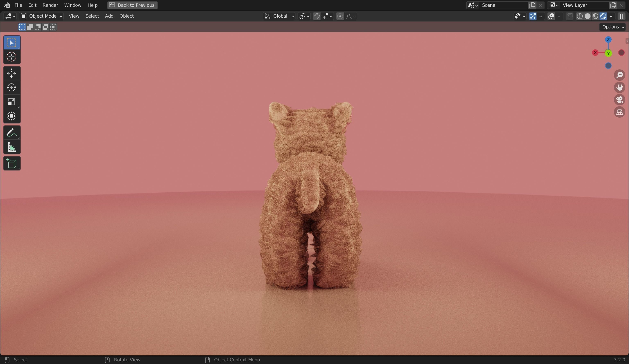Image resolution: width=629 pixels, height=364 pixels.
Task: Click the Z axis on navigation gizmo
Action: (608, 40)
